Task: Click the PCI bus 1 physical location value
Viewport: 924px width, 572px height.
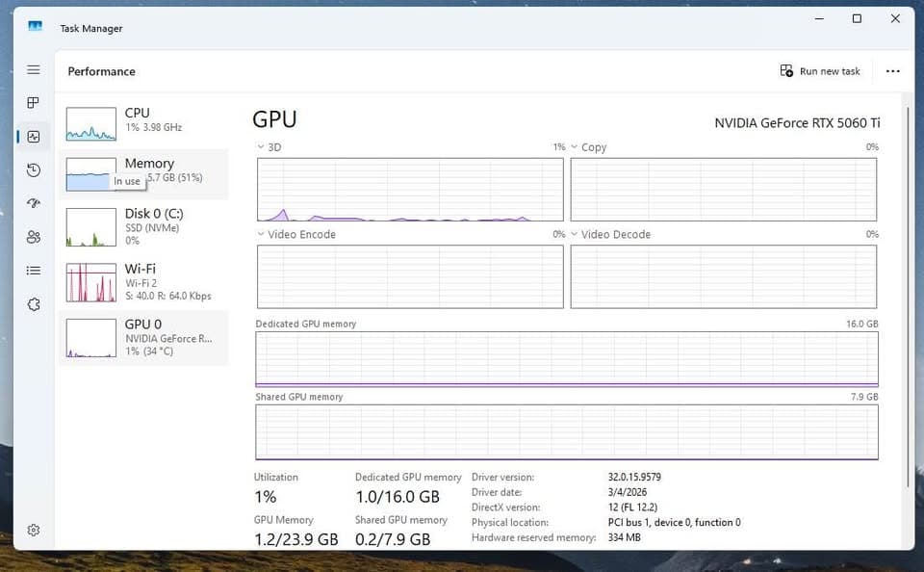Action: pyautogui.click(x=674, y=523)
